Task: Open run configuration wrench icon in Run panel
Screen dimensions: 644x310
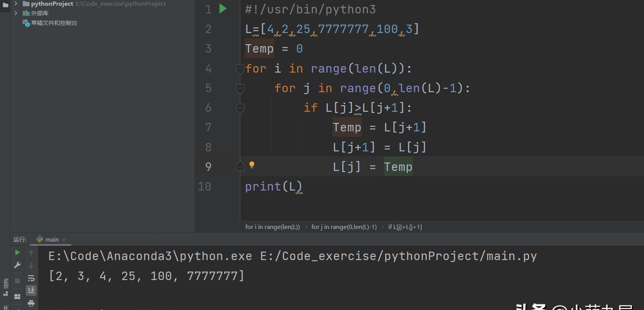Action: (17, 265)
